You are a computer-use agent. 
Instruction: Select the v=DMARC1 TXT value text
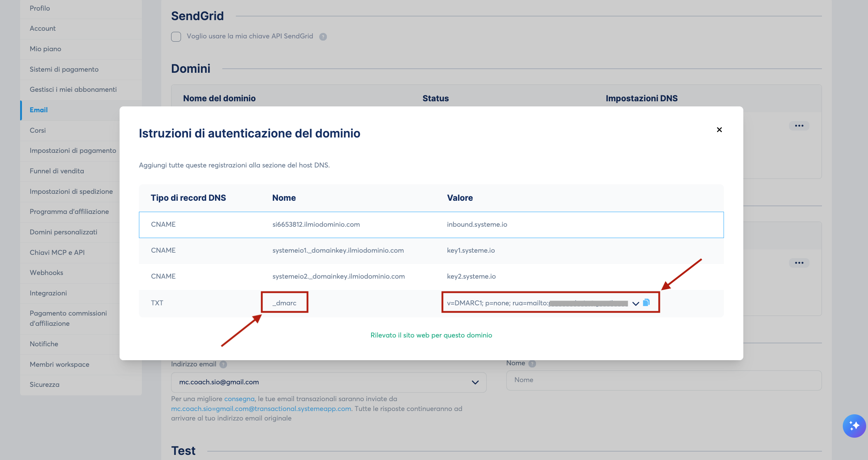tap(537, 303)
